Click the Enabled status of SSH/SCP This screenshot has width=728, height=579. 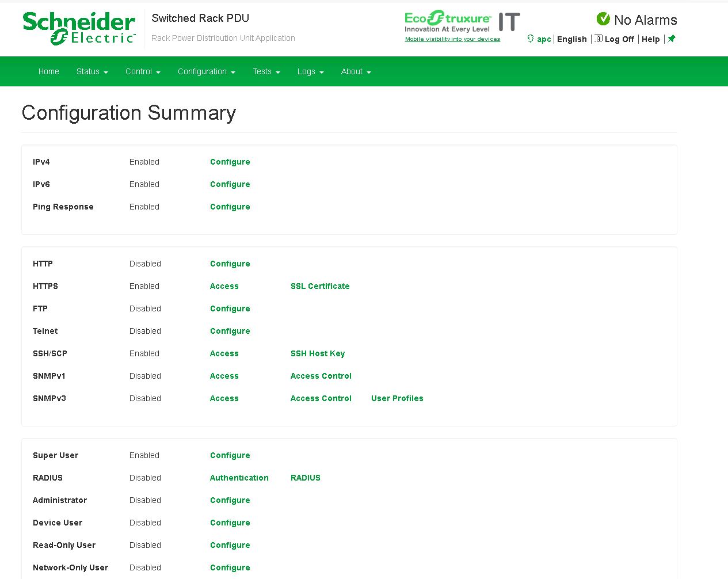click(x=144, y=353)
